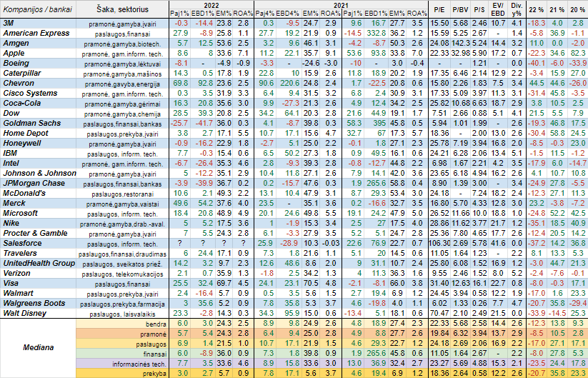Select the Microsoft company cell
The height and width of the screenshot is (378, 588).
coord(39,213)
